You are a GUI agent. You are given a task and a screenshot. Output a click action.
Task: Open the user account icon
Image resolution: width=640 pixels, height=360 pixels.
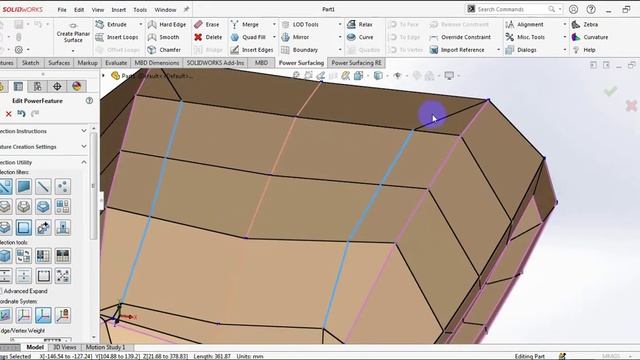(573, 9)
